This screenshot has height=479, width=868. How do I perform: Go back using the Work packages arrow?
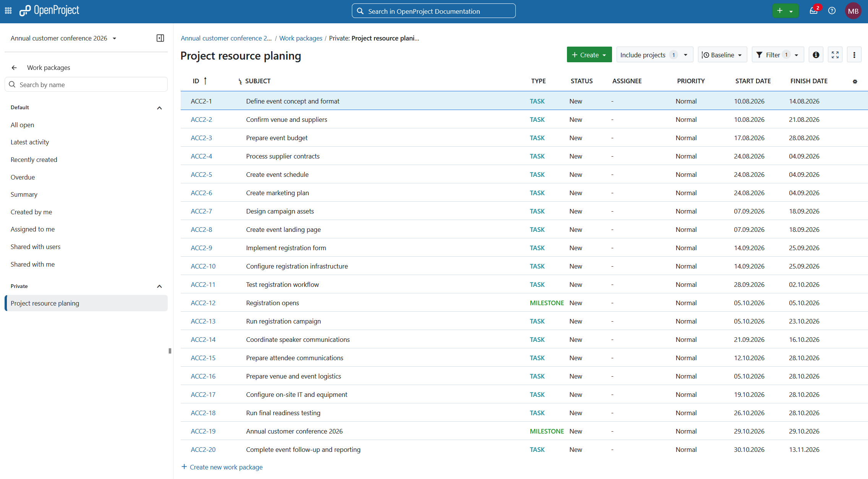coord(14,68)
